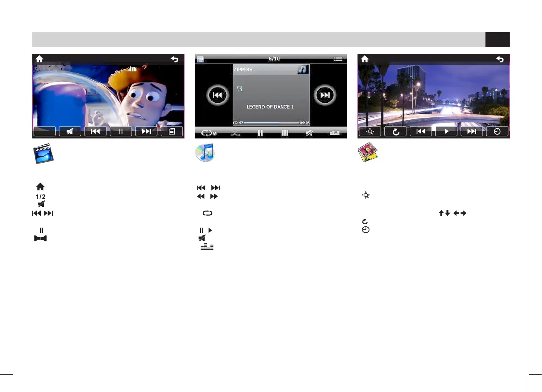Skip to previous video in video player

point(95,132)
